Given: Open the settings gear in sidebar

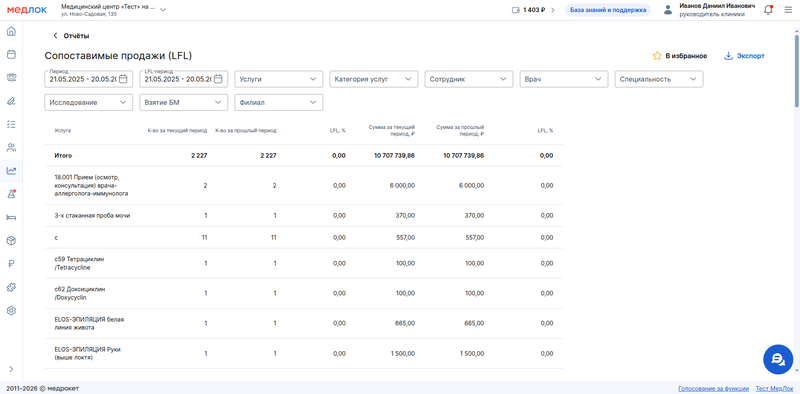Looking at the screenshot, I should pos(11,310).
